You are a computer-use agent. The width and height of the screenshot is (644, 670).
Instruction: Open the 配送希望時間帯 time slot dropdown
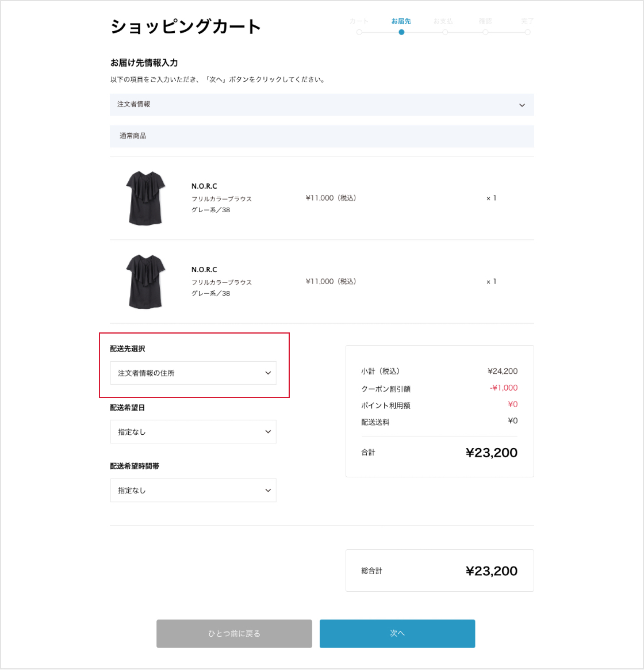193,491
